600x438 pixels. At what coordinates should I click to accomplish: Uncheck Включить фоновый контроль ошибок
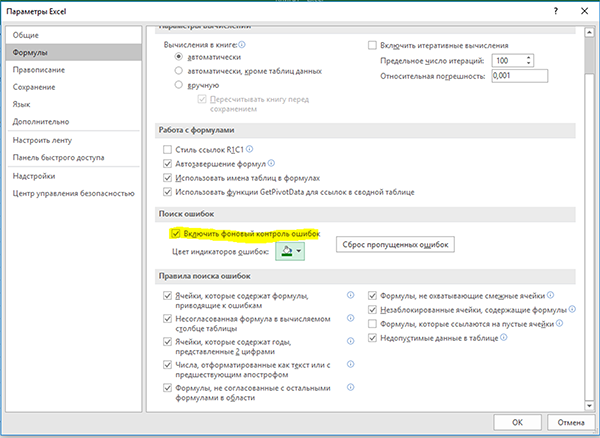(176, 233)
